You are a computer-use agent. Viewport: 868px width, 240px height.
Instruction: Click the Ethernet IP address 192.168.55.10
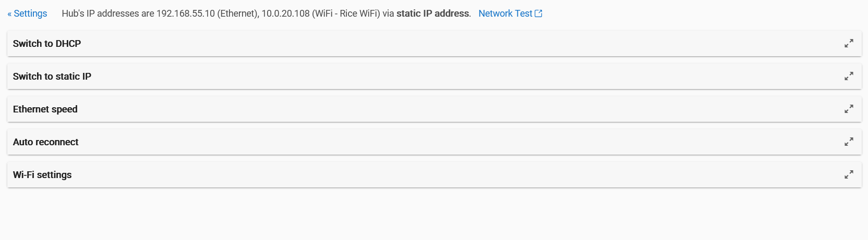pos(186,14)
